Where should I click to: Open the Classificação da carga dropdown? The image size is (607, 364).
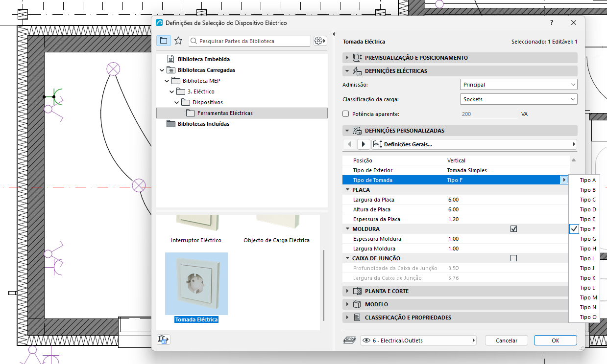[519, 99]
